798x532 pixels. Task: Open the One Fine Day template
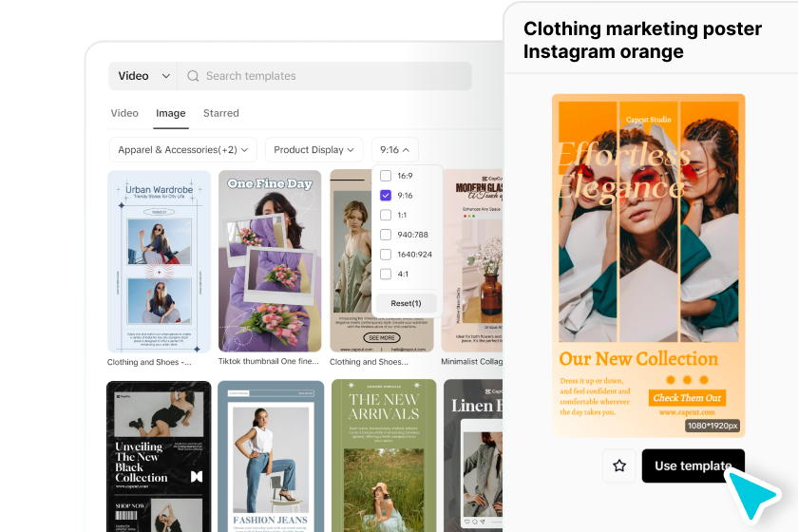point(270,261)
